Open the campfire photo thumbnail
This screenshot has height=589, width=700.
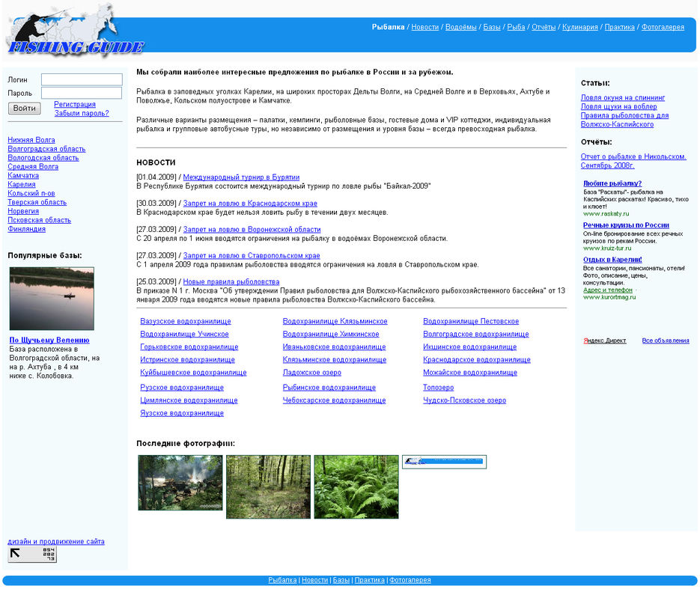[x=180, y=483]
